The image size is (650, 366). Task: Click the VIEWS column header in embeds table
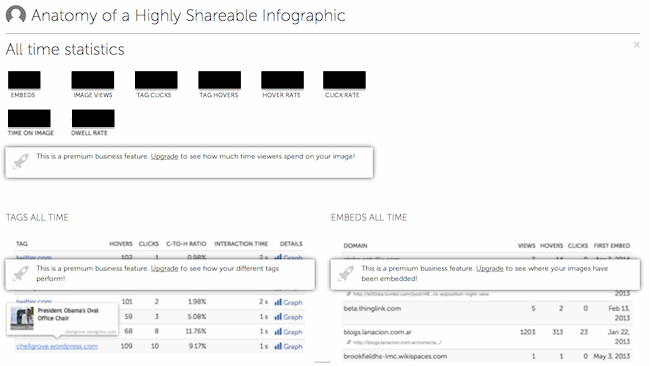pos(526,245)
